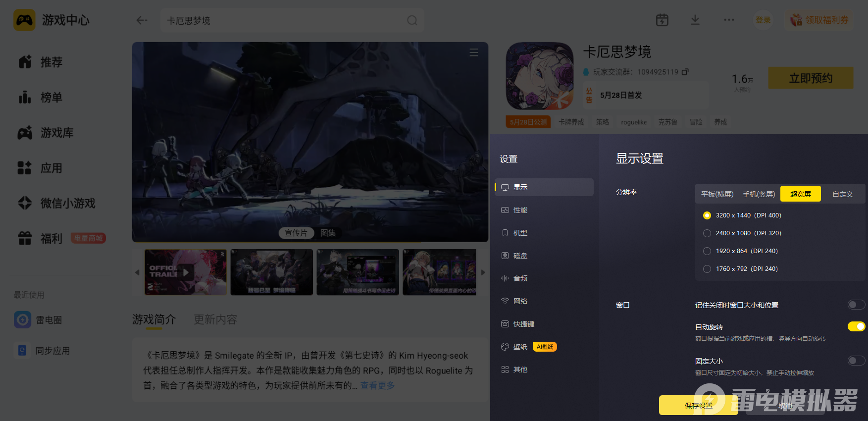
Task: Click the search magnifier icon
Action: coord(412,20)
